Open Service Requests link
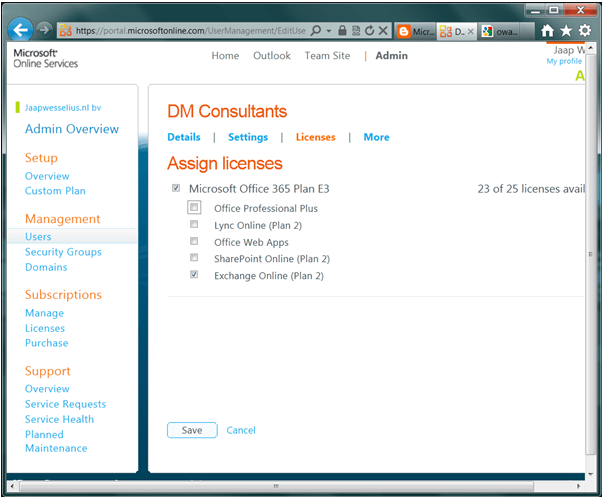This screenshot has width=602, height=497. (65, 404)
